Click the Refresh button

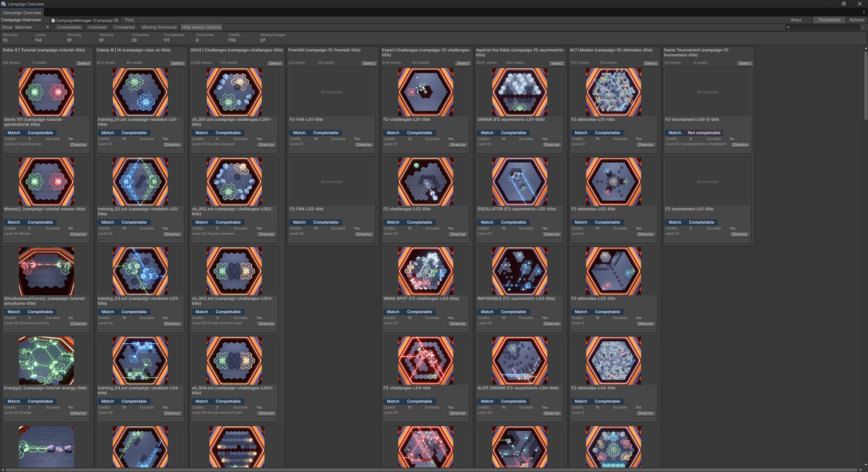point(856,20)
